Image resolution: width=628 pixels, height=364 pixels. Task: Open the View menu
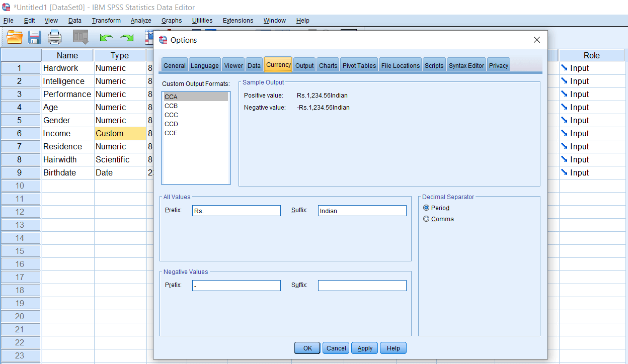[x=51, y=21]
